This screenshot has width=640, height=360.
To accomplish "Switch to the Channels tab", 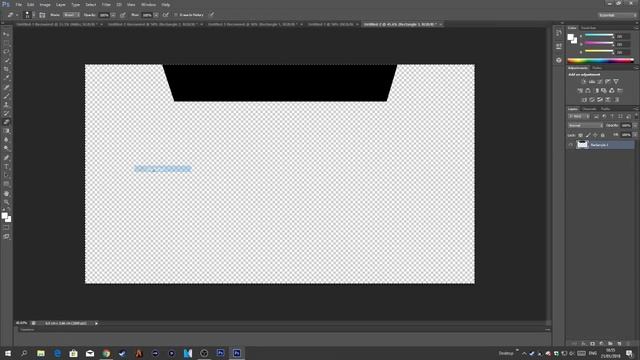I will (x=589, y=109).
